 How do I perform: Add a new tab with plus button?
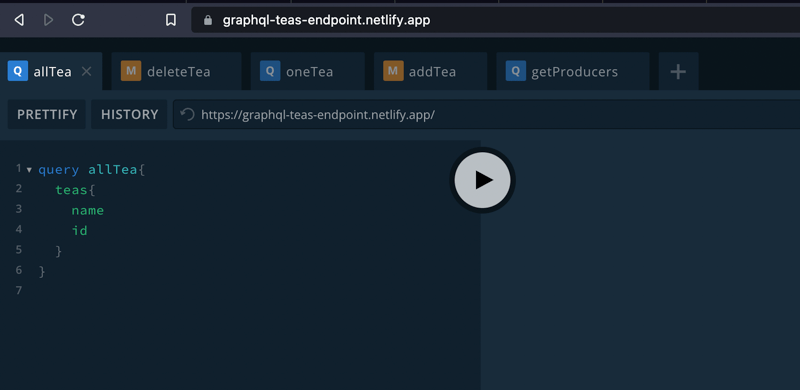[x=678, y=72]
